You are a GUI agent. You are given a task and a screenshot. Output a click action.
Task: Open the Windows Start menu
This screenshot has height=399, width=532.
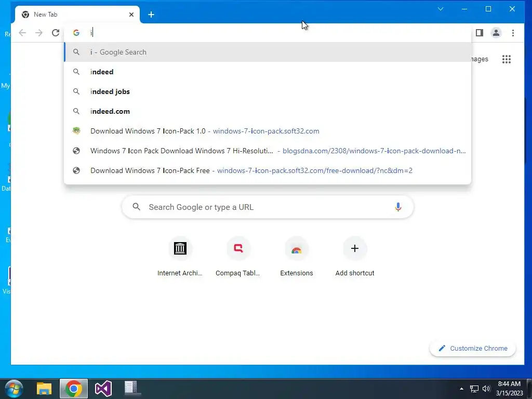14,389
